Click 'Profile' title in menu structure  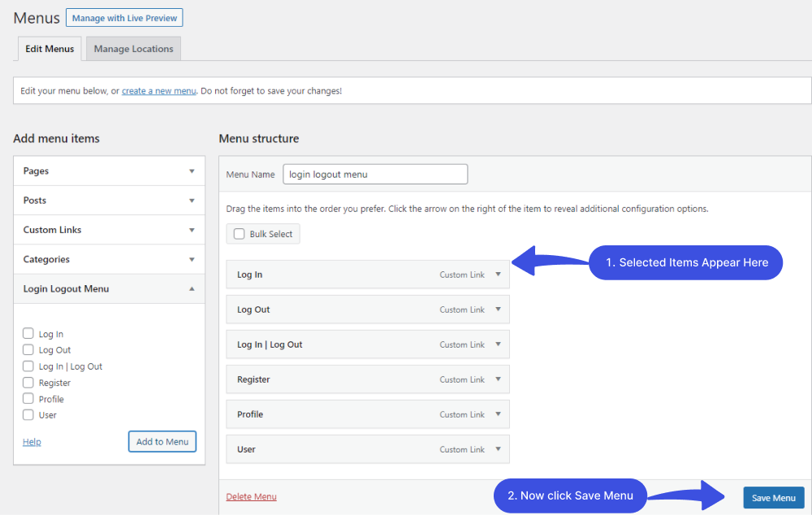point(250,414)
